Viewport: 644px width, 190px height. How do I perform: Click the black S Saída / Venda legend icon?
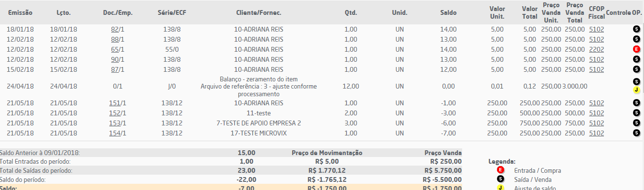coord(500,179)
